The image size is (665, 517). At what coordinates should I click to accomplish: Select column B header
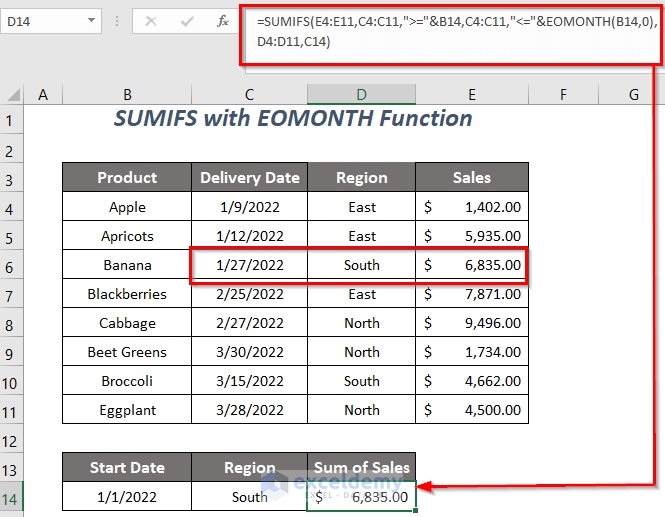pos(127,94)
